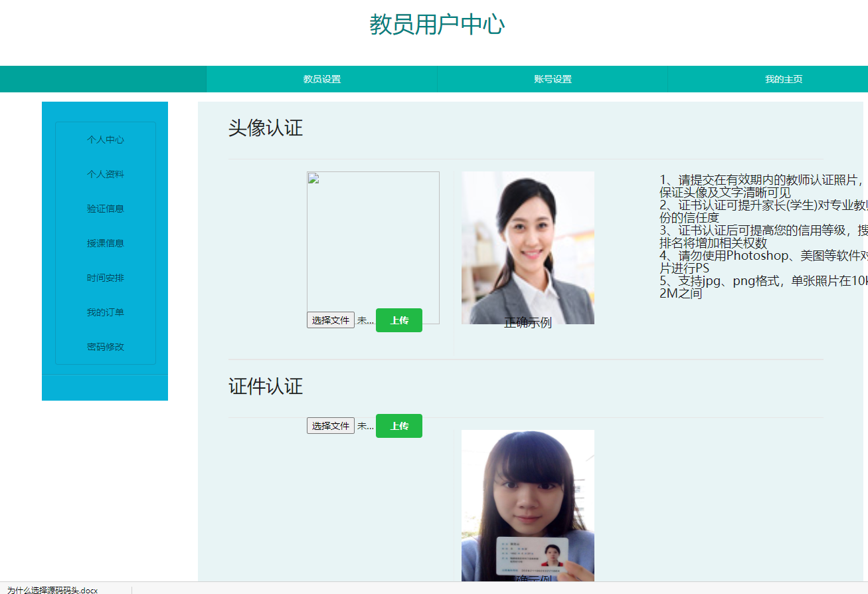The width and height of the screenshot is (868, 594).
Task: Open the 授课信息 page
Action: (x=104, y=243)
